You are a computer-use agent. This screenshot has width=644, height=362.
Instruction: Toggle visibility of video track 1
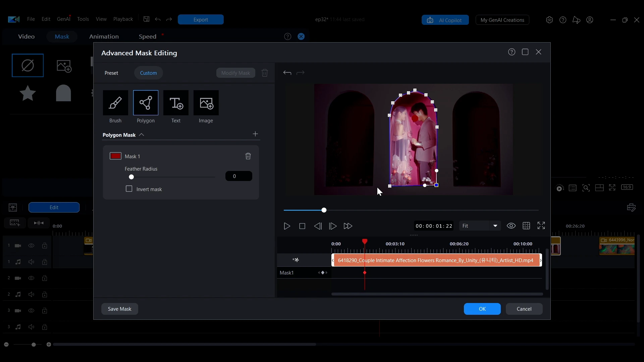[31, 246]
